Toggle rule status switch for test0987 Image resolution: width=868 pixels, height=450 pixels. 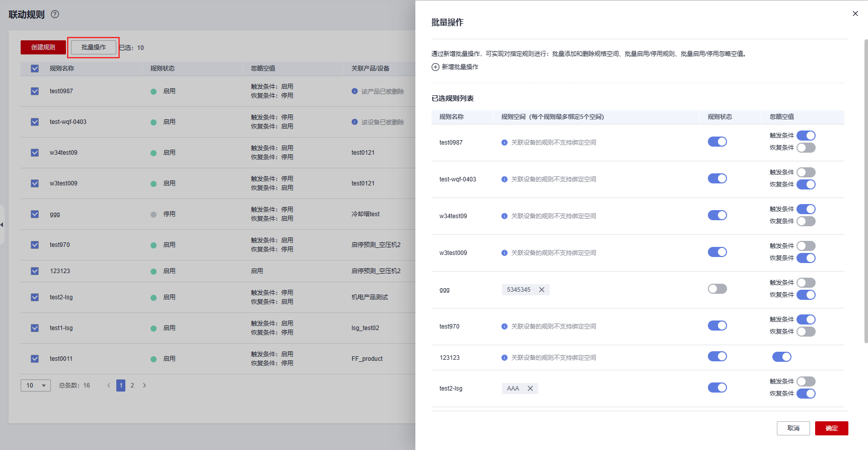pyautogui.click(x=717, y=142)
